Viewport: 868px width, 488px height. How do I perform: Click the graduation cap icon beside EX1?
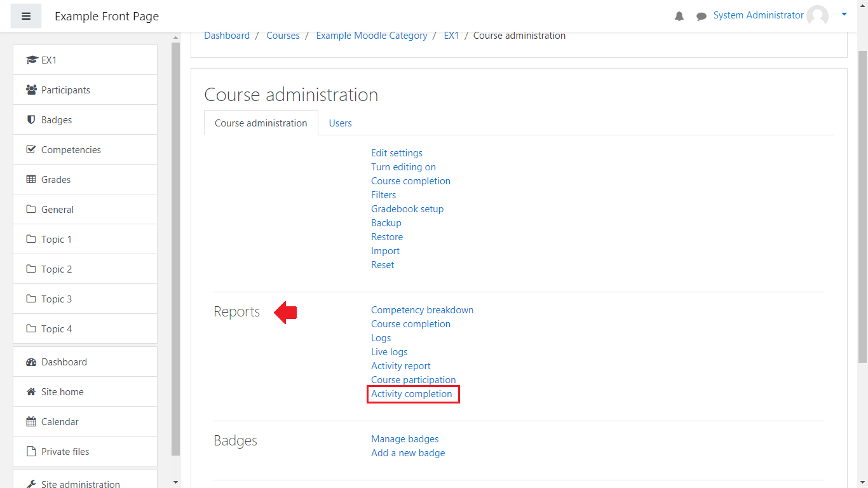pos(32,60)
